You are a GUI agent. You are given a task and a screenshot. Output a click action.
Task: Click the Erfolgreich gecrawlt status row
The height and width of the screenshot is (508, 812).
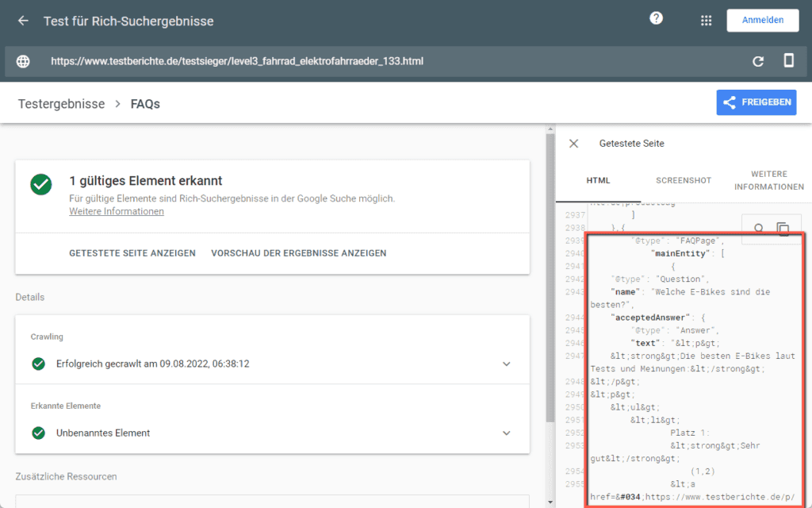click(273, 364)
